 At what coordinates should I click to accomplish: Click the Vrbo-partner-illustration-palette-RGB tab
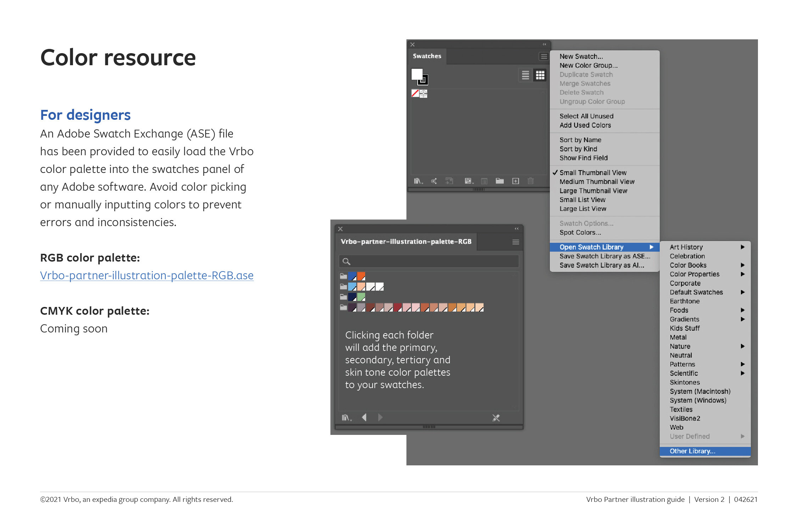point(406,242)
